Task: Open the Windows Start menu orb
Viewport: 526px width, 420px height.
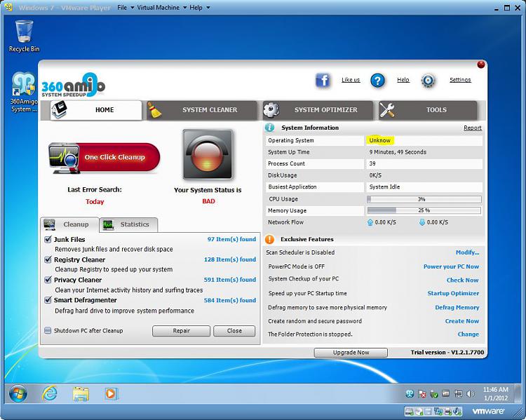Action: click(18, 393)
